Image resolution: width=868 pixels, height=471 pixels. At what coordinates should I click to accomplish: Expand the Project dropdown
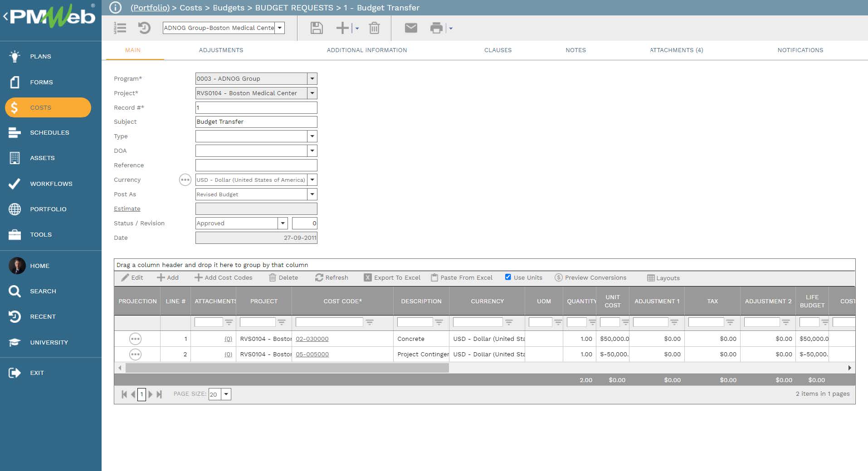point(312,93)
